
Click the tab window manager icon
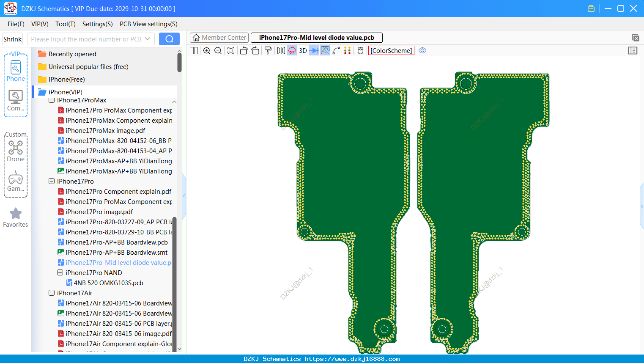point(635,38)
